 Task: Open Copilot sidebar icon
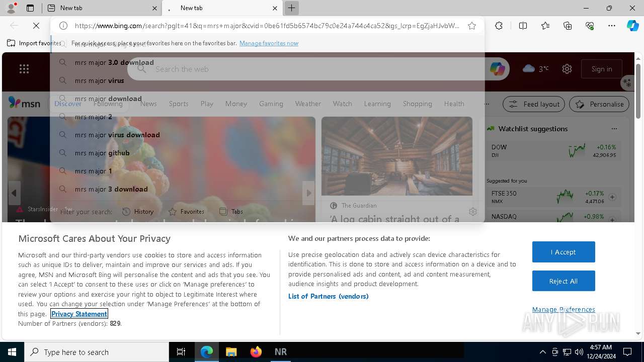click(x=632, y=26)
